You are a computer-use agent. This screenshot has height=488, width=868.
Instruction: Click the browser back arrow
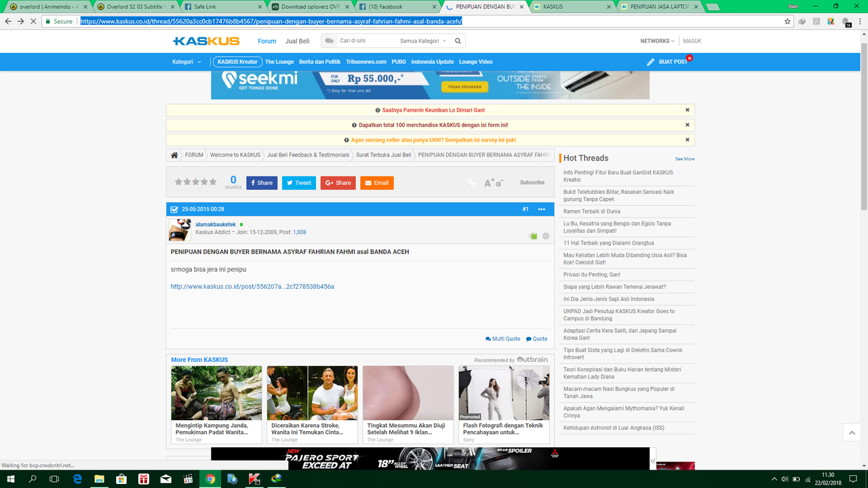click(7, 22)
